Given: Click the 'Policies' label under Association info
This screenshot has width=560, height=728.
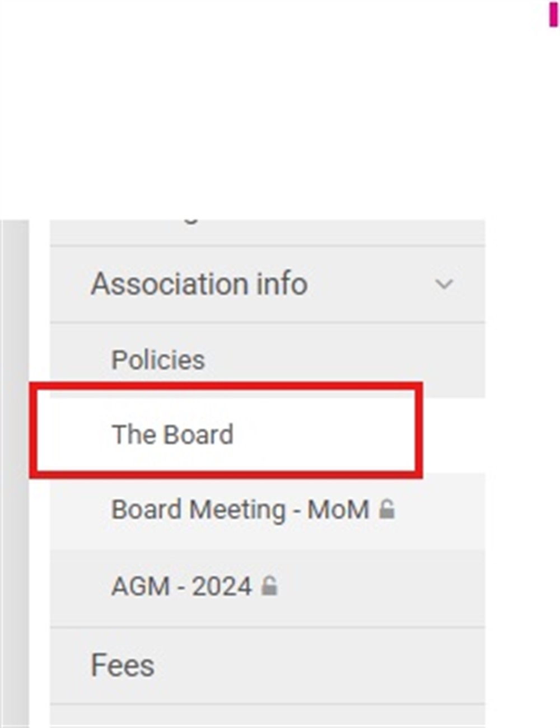Looking at the screenshot, I should point(158,360).
